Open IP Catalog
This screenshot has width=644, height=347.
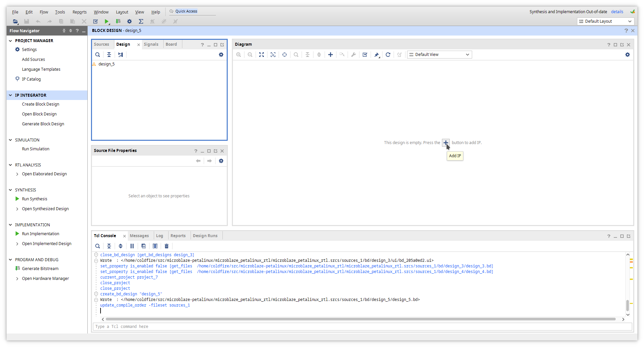31,79
